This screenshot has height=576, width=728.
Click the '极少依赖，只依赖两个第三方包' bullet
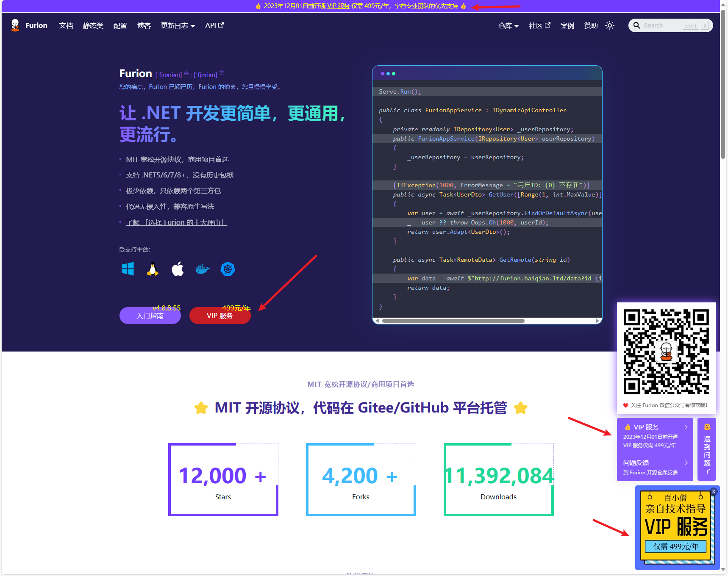pyautogui.click(x=173, y=191)
